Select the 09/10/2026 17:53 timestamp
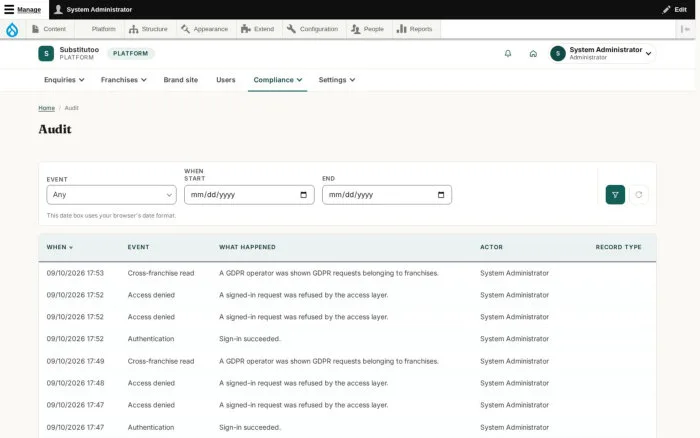 (x=75, y=273)
